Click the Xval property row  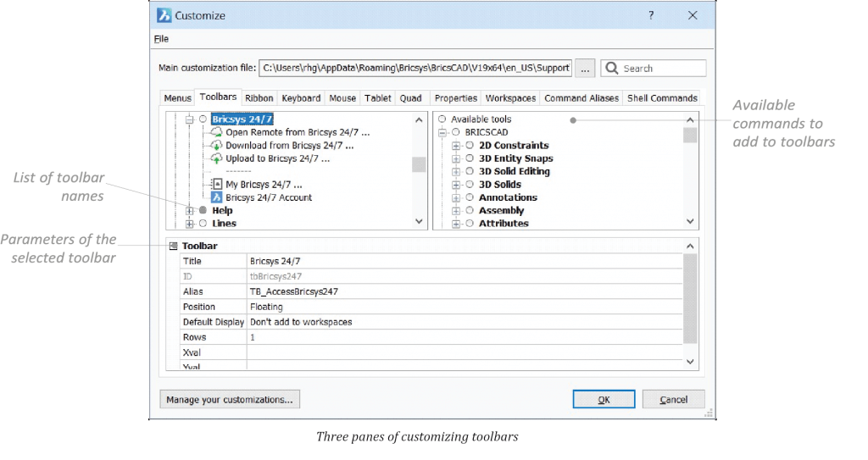431,352
